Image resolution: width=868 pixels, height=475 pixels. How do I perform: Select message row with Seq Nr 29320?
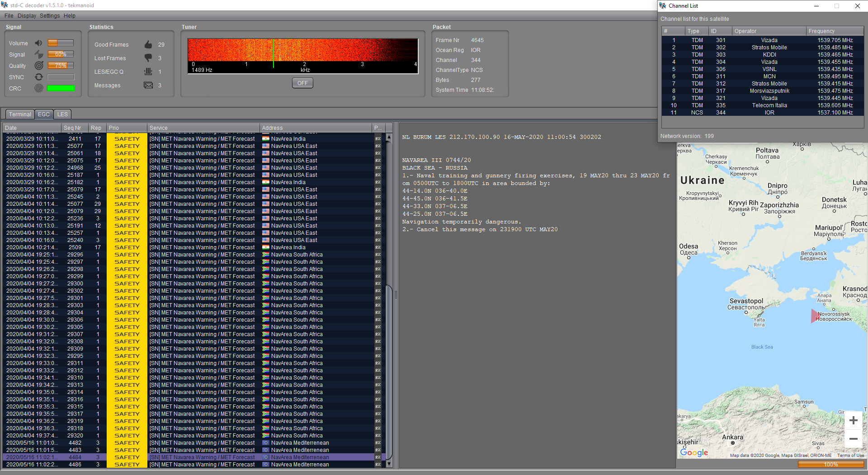(x=193, y=436)
